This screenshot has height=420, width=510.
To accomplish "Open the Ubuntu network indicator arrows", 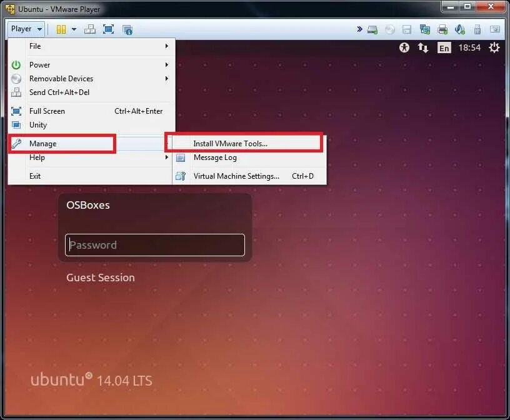I will pos(423,48).
